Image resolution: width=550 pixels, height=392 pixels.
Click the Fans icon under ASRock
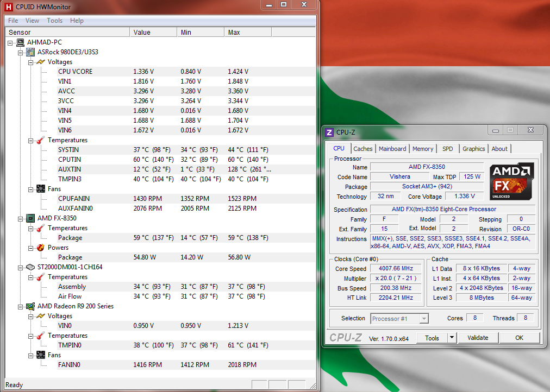tap(41, 189)
